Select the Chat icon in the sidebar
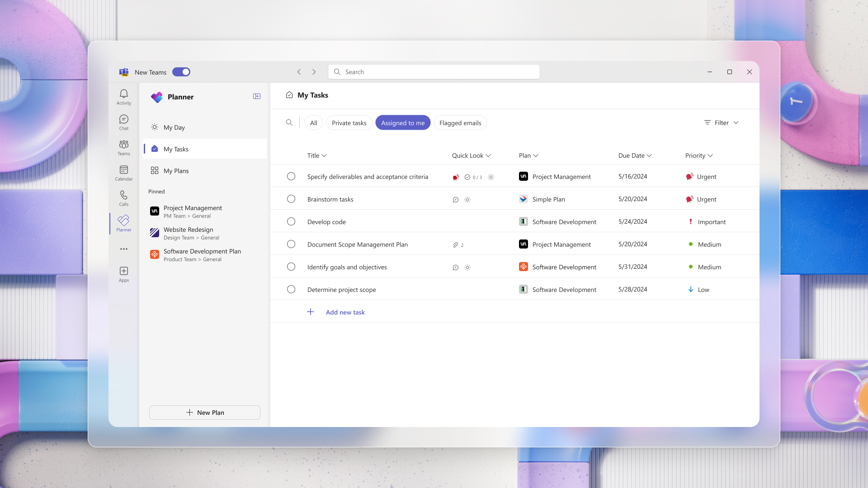The width and height of the screenshot is (868, 488). (123, 122)
